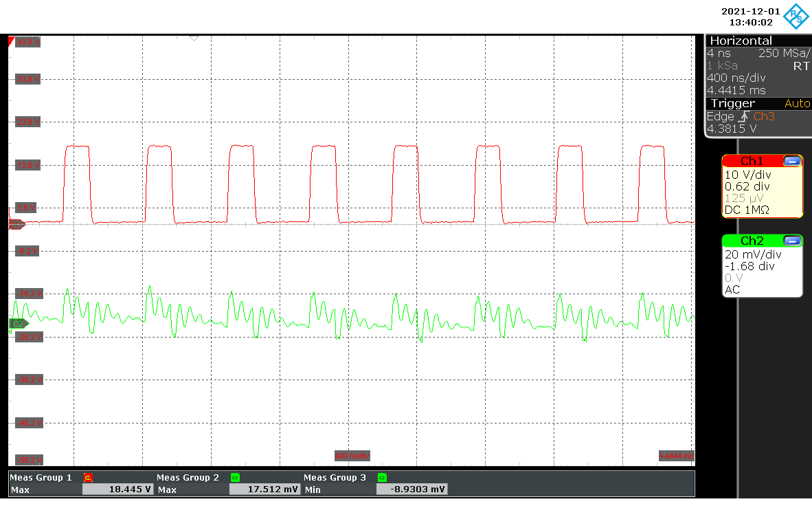Select the Horizontal panel header
This screenshot has width=812, height=528.
tap(741, 41)
